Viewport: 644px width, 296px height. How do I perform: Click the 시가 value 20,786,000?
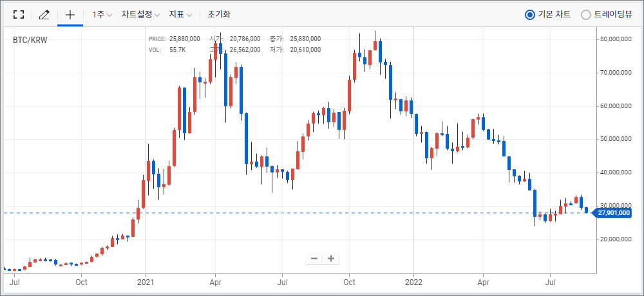tap(245, 39)
